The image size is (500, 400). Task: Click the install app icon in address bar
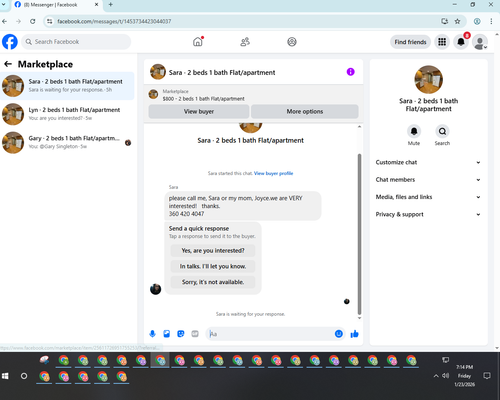[x=444, y=21]
